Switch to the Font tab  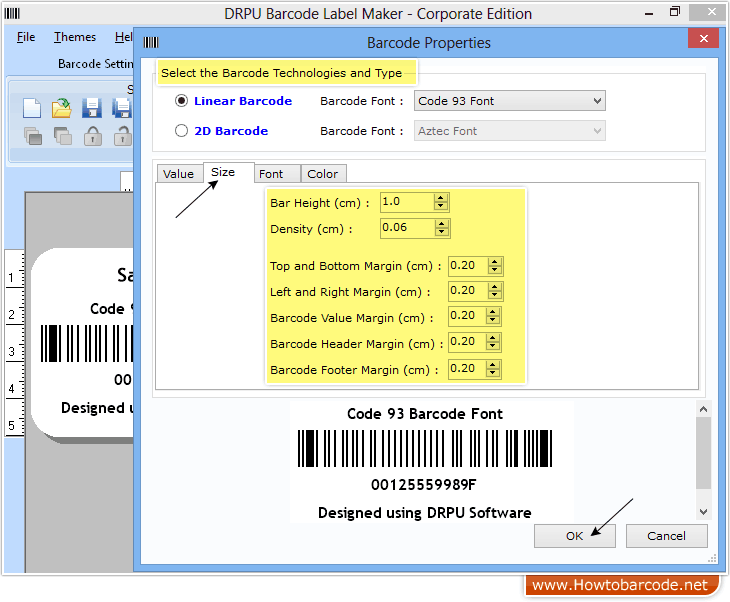(277, 174)
